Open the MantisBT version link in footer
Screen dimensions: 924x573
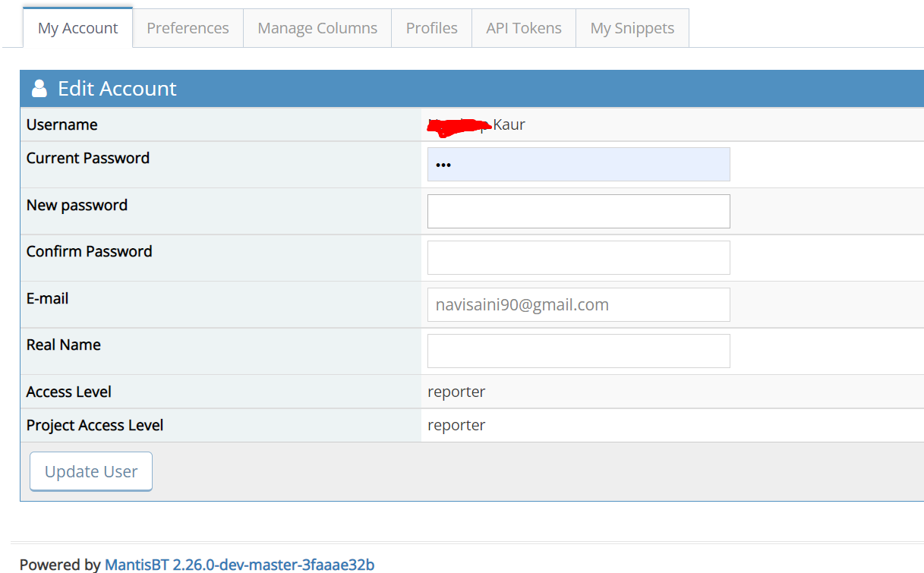point(239,565)
